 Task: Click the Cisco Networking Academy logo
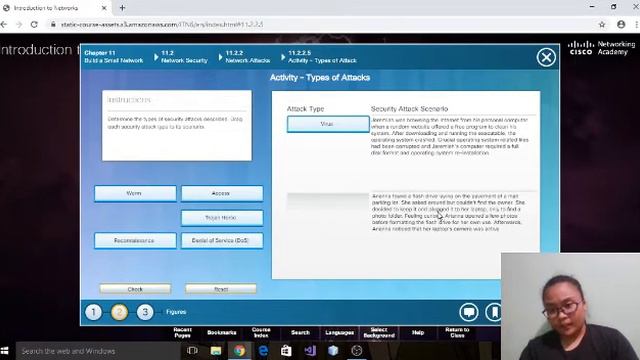click(602, 48)
